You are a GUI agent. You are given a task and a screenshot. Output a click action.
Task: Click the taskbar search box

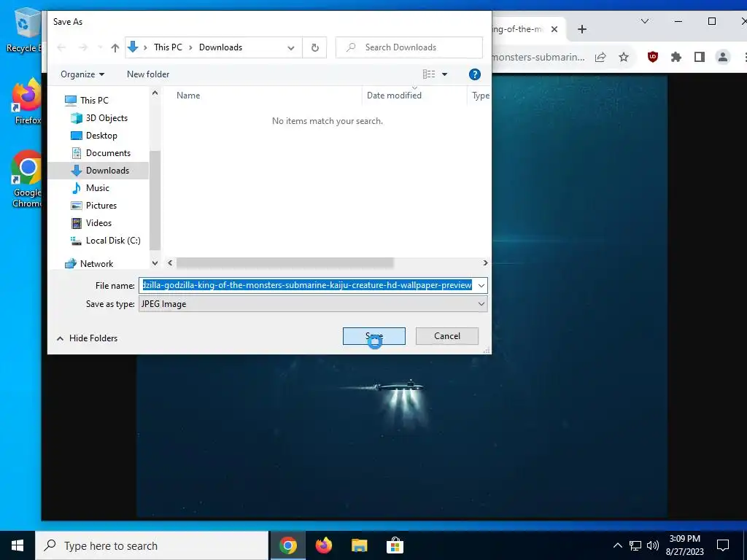(x=152, y=545)
